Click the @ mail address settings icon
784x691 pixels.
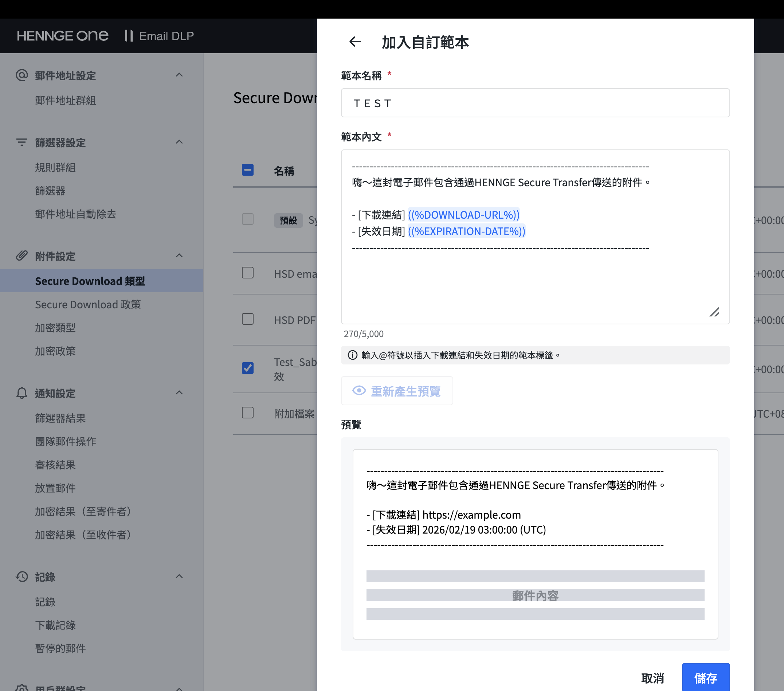click(x=22, y=75)
